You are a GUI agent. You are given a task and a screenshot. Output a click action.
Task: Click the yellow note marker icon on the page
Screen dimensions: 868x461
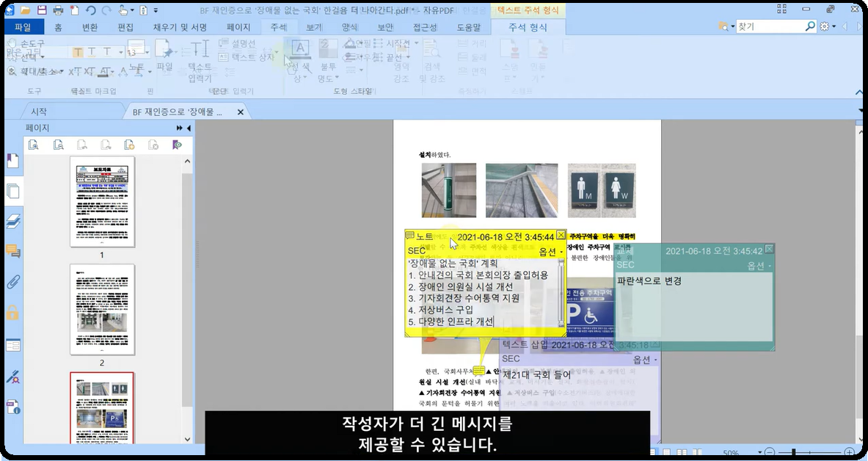click(479, 371)
